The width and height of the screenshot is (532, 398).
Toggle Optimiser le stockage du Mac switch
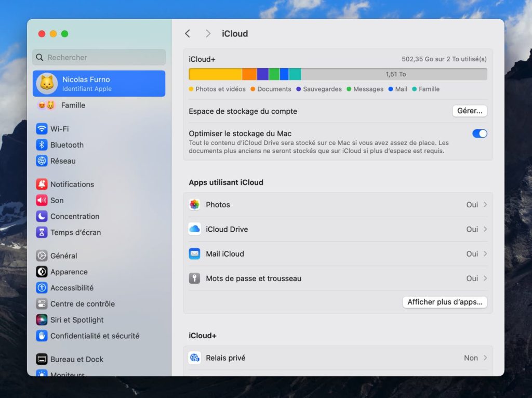click(x=480, y=134)
